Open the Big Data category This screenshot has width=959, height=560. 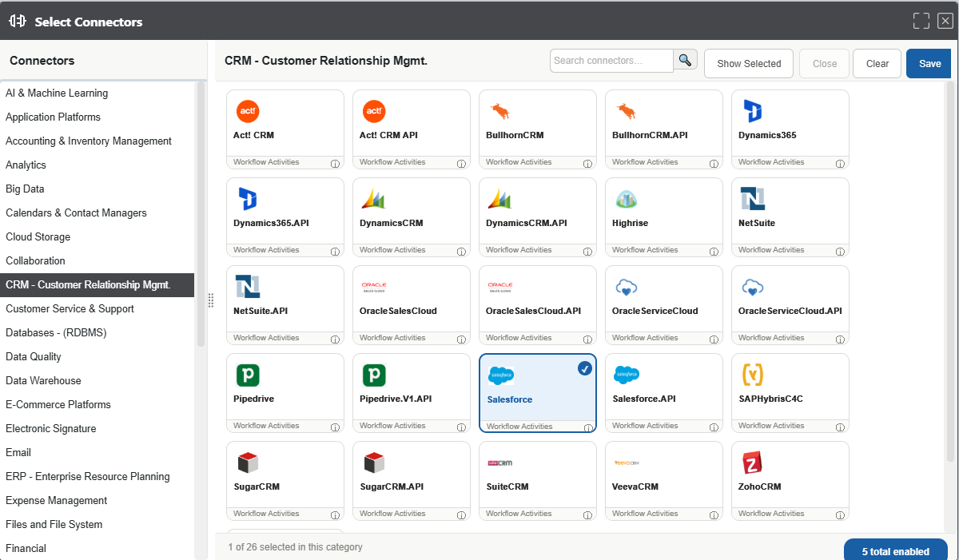(x=97, y=189)
